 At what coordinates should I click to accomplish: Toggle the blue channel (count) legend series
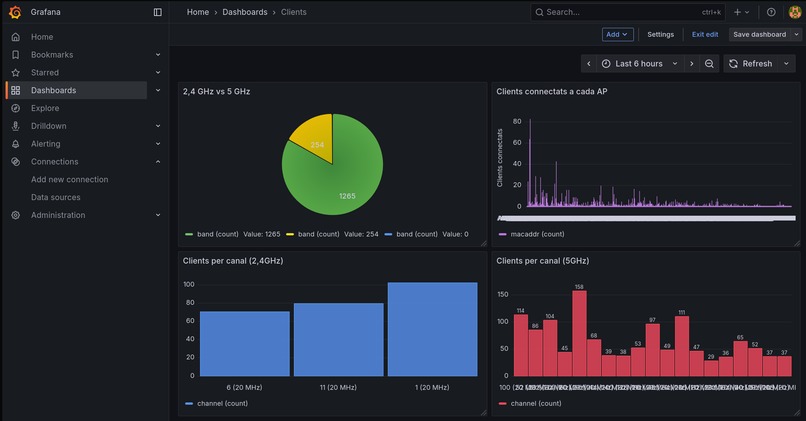click(x=216, y=404)
